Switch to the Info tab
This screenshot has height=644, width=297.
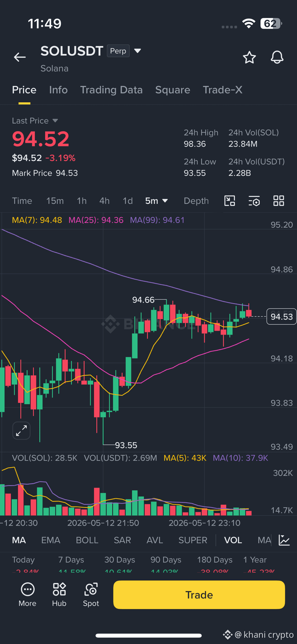pos(58,90)
